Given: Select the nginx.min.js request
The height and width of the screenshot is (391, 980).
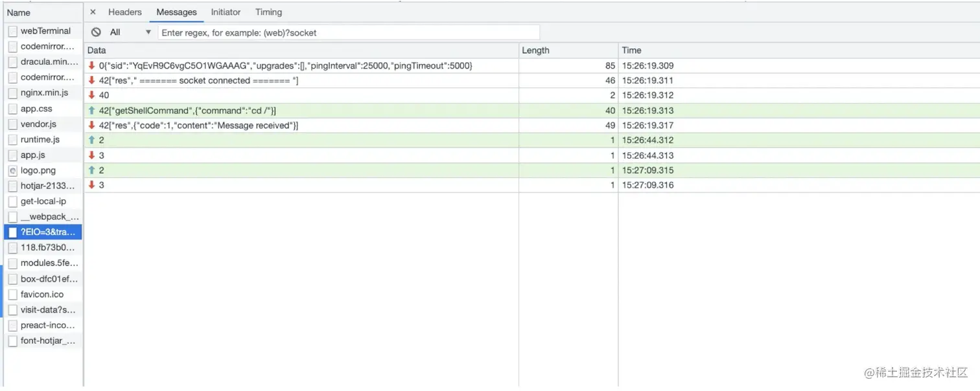Looking at the screenshot, I should tap(43, 93).
